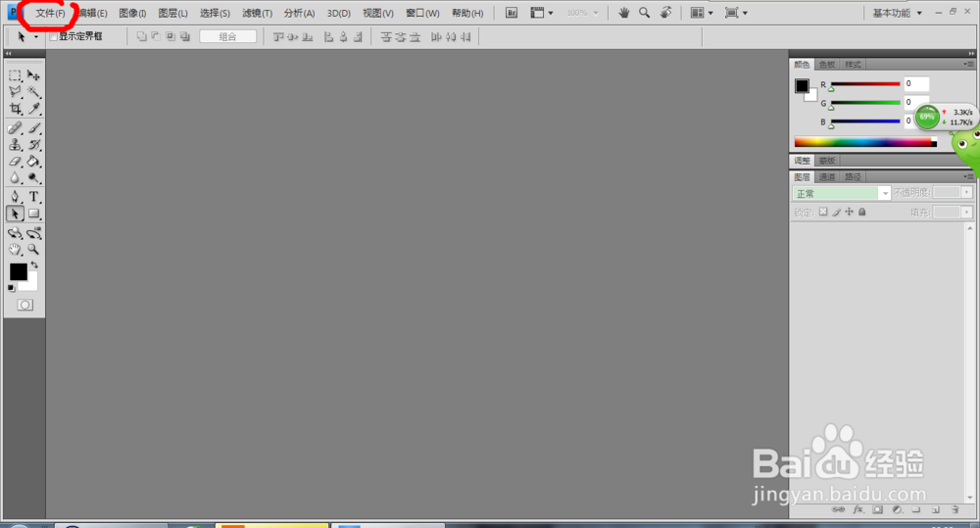Select the Paint Bucket tool

33,162
